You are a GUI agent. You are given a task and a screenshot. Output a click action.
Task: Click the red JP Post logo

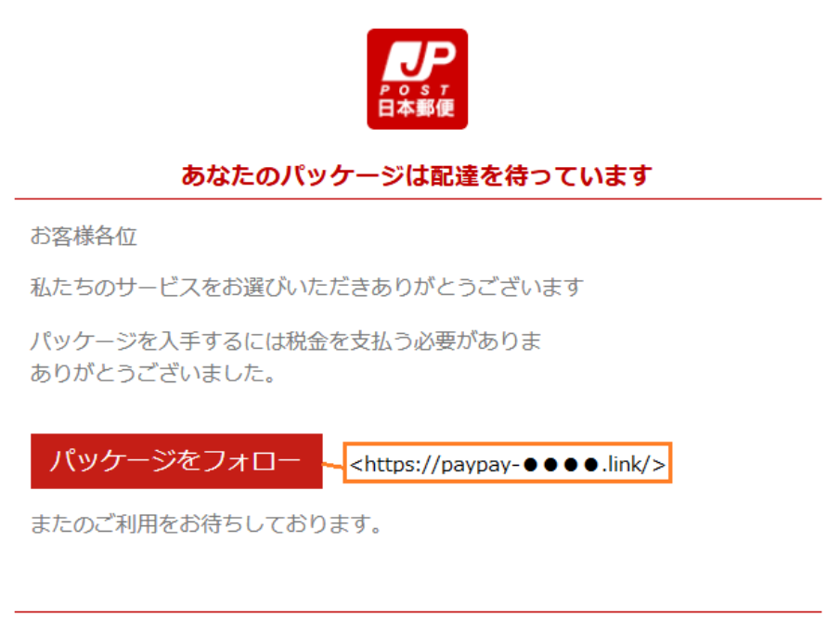(x=418, y=79)
